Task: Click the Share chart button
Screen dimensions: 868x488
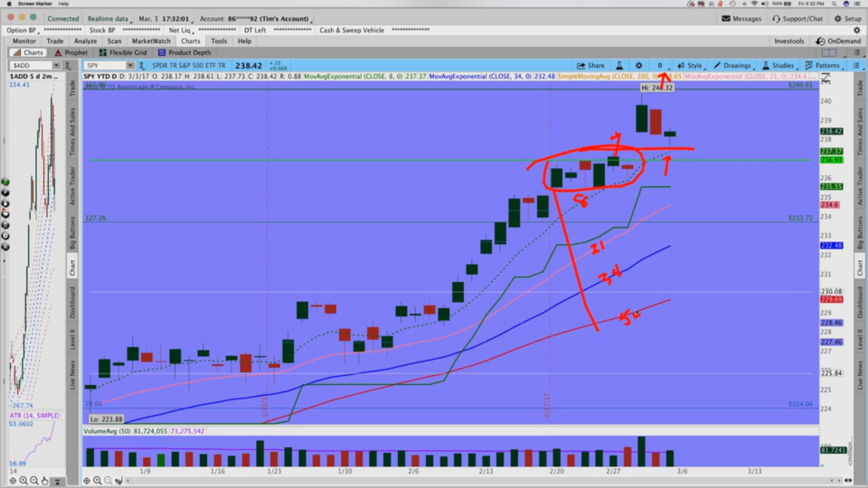Action: click(591, 65)
